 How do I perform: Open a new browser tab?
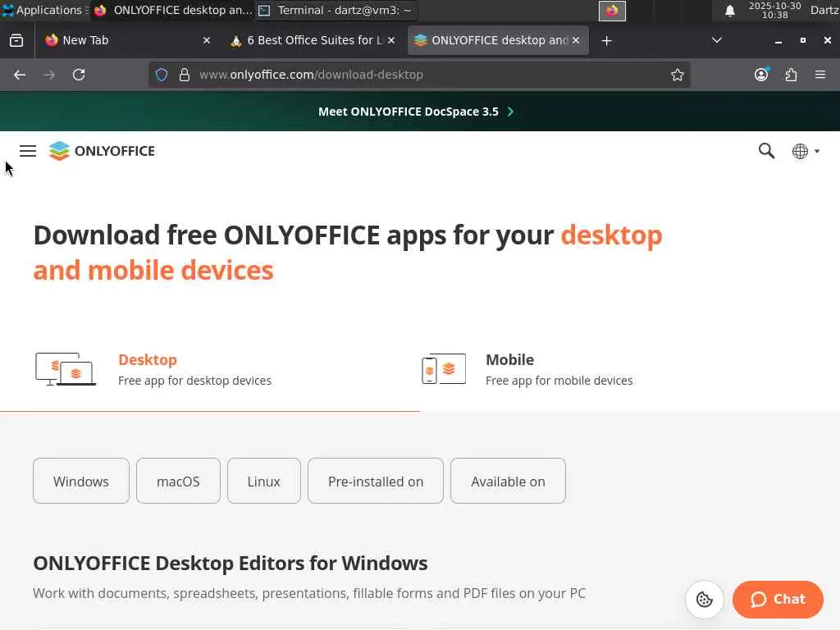click(606, 41)
